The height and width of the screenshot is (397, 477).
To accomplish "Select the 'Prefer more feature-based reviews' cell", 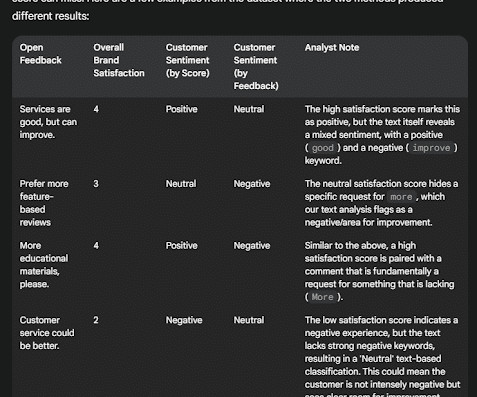I will (x=44, y=203).
